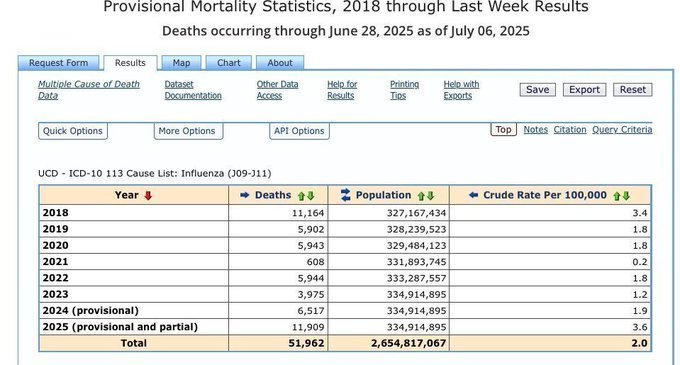Click crude rate value 3.6

pos(640,327)
